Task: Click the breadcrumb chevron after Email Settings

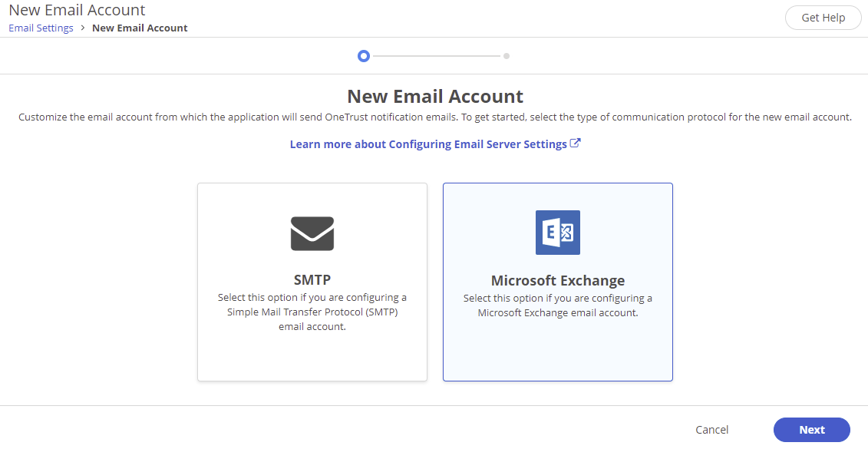Action: click(81, 28)
